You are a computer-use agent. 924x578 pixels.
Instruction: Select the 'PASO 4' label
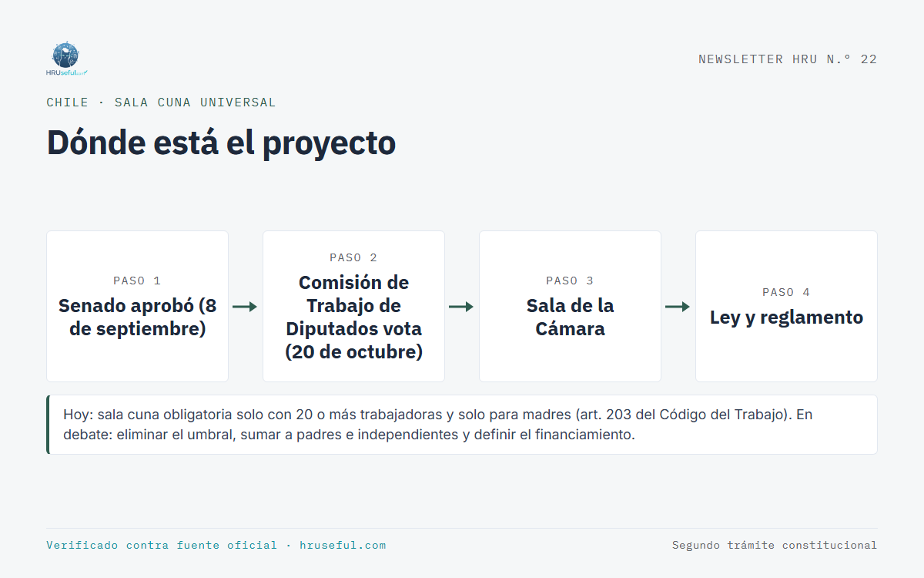tap(786, 292)
